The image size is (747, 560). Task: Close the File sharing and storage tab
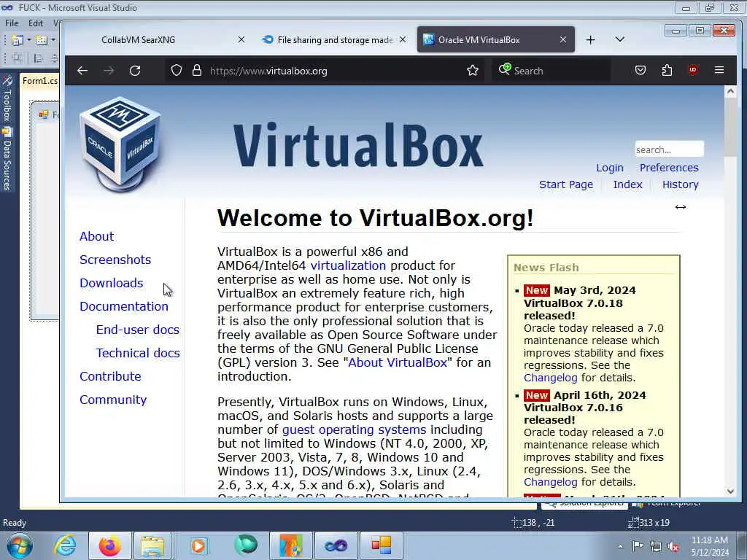point(403,39)
